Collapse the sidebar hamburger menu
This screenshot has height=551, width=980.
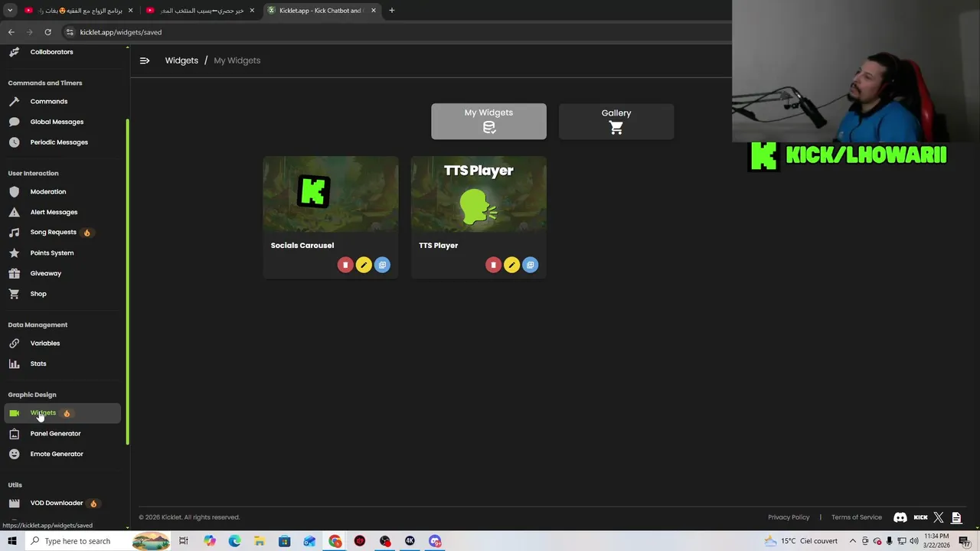click(x=145, y=60)
